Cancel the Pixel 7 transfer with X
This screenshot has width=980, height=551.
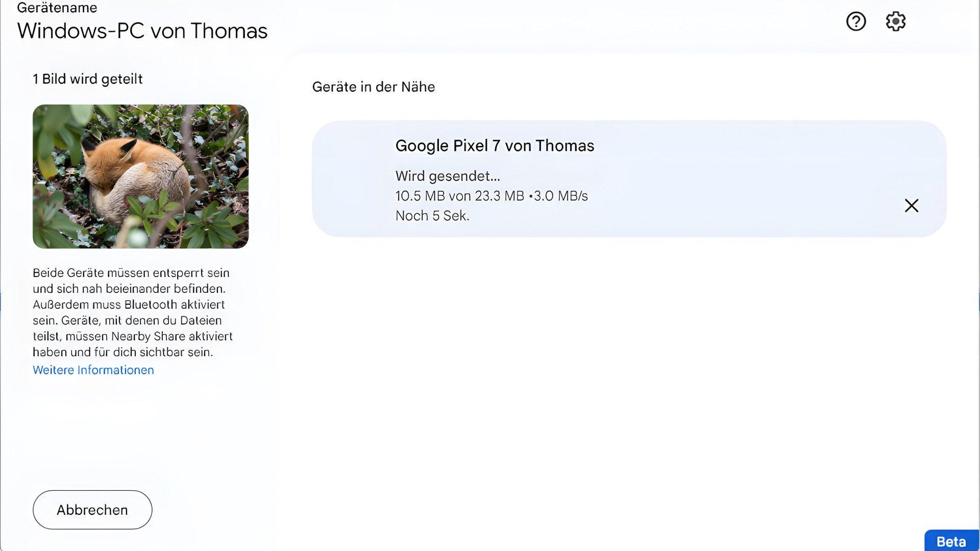[912, 206]
